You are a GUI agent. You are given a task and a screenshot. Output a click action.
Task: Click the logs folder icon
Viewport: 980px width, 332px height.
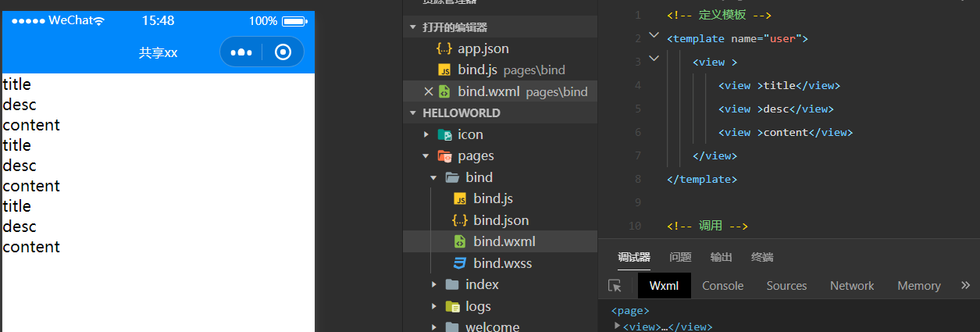click(452, 306)
